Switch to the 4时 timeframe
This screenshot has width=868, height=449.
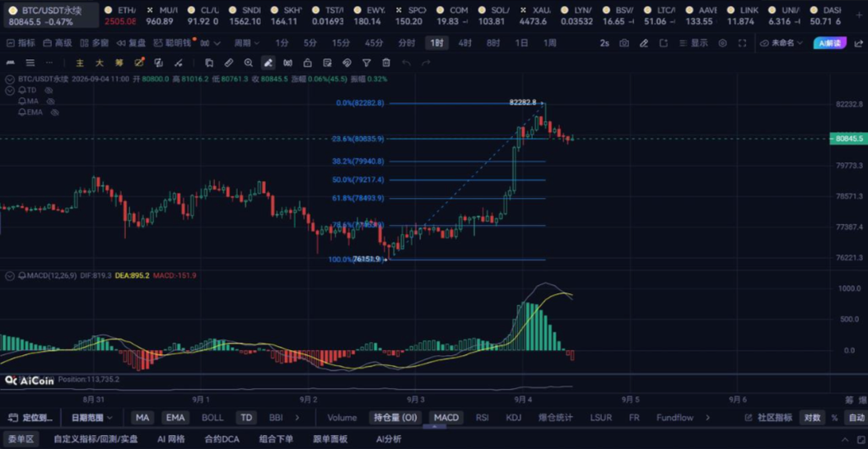465,43
